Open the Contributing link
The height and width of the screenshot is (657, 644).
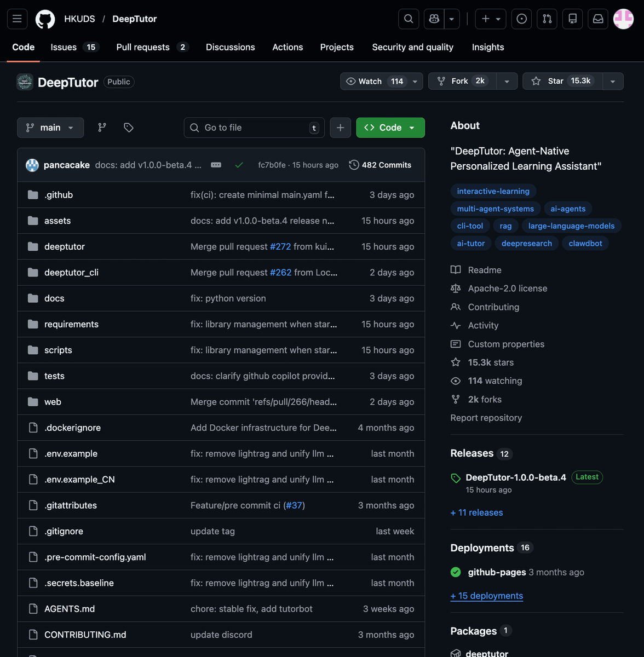pos(485,307)
